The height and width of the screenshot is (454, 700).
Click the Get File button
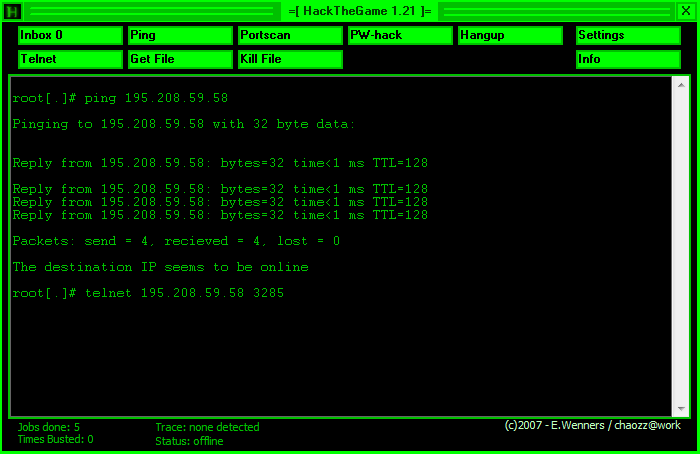point(180,59)
